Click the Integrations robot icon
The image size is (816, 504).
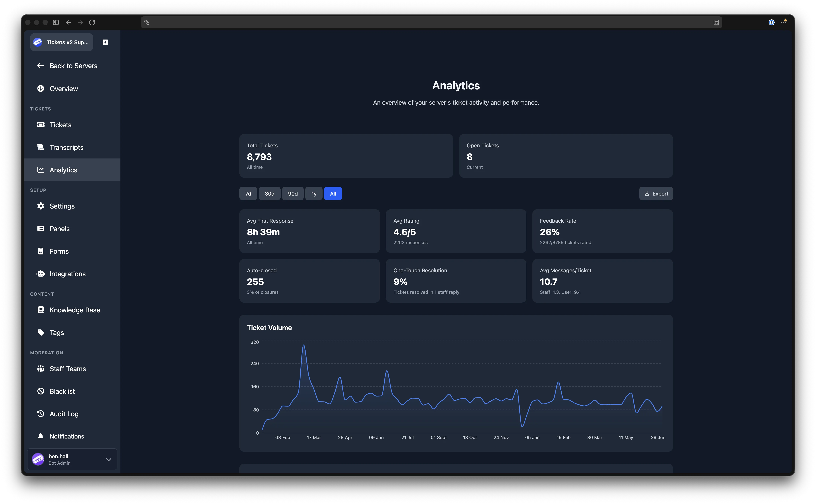(41, 274)
